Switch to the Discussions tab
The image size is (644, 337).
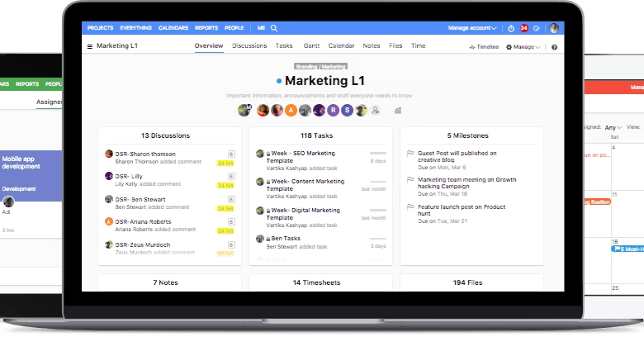(x=249, y=46)
